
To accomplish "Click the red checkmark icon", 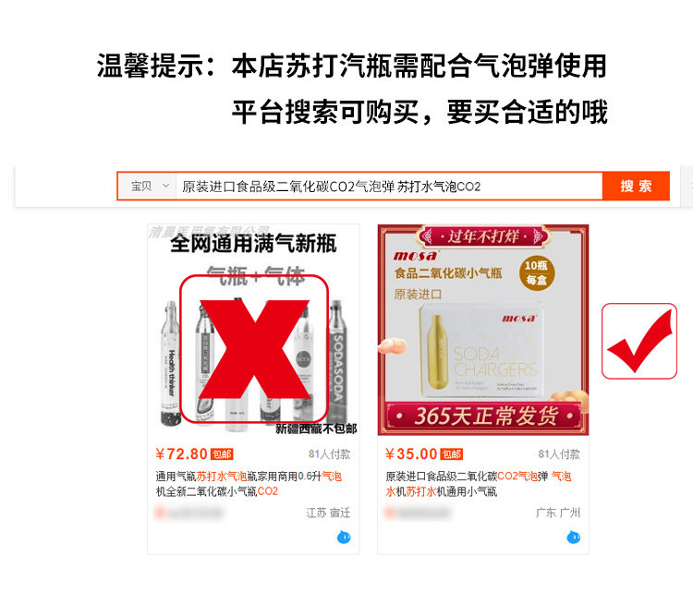I will pos(639,341).
